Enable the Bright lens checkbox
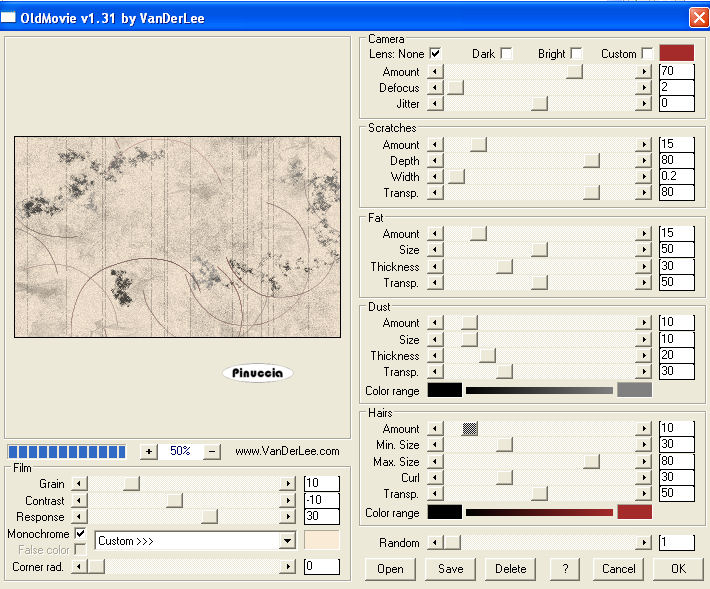This screenshot has height=589, width=710. [x=576, y=53]
